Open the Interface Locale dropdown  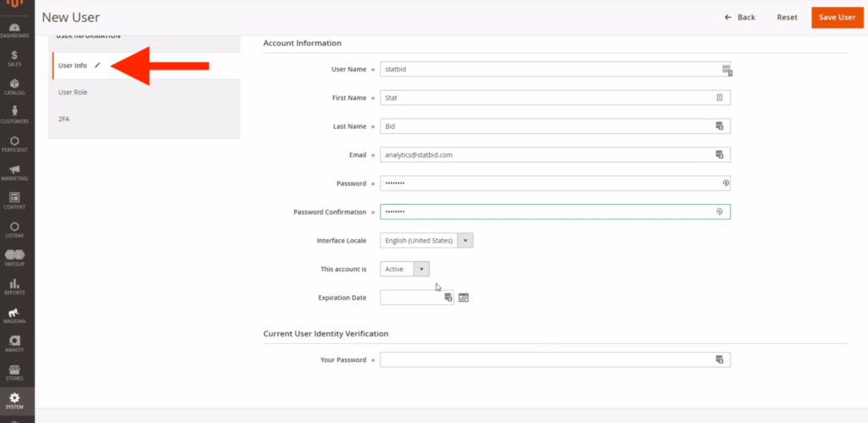click(426, 240)
